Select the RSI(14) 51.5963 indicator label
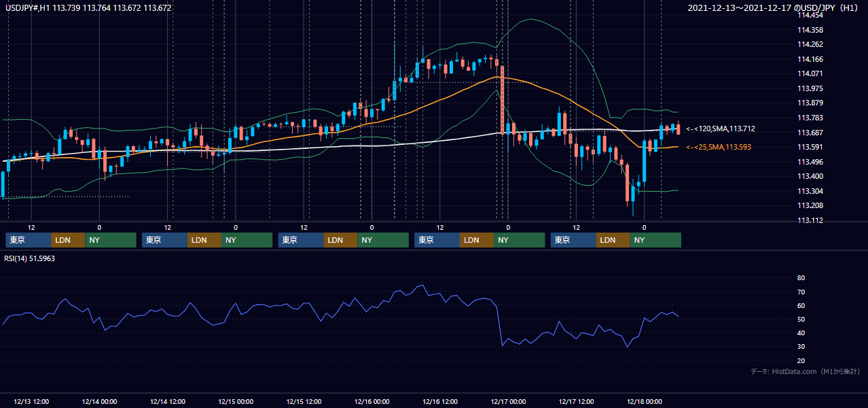Screen dimensions: 868x408 30,259
